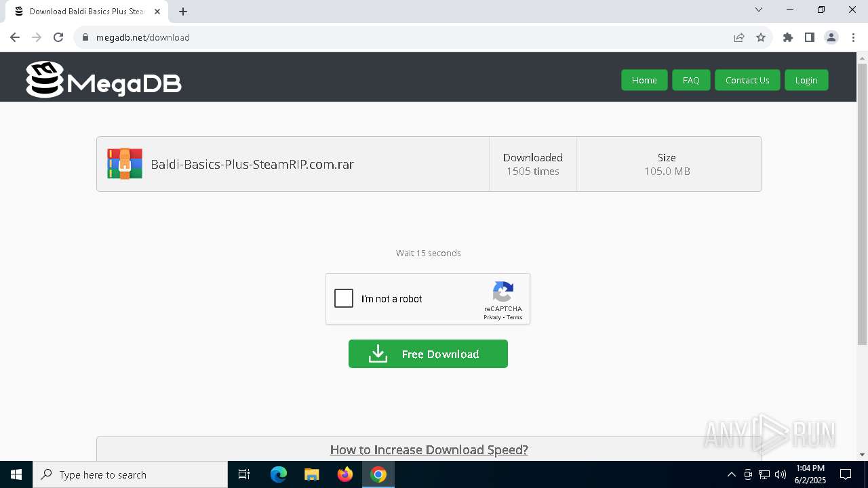The image size is (868, 488).
Task: Select the file name Baldi-Basics-Plus-SteamRIP.com.rar
Action: (252, 164)
